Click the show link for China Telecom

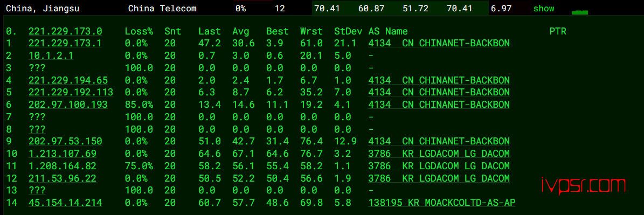(x=543, y=9)
